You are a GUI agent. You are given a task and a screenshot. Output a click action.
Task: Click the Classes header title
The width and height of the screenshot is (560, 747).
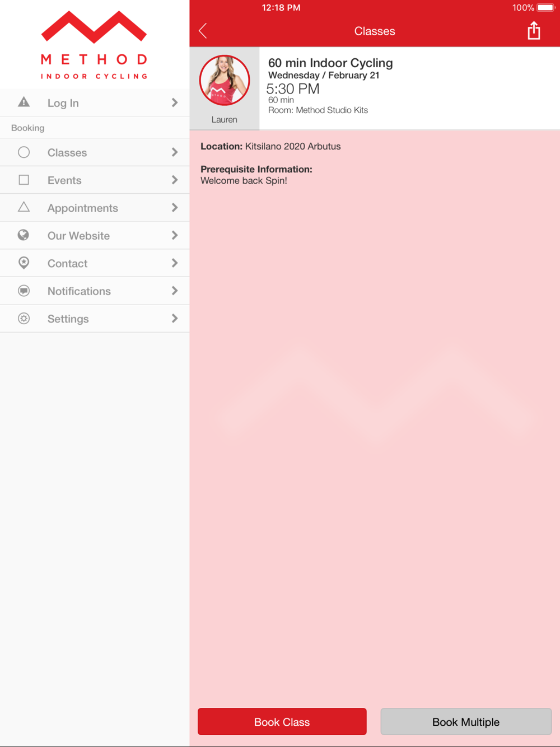(375, 31)
